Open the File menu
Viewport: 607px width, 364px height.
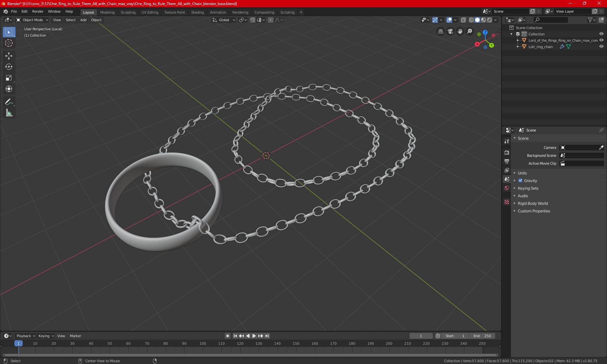(x=14, y=11)
